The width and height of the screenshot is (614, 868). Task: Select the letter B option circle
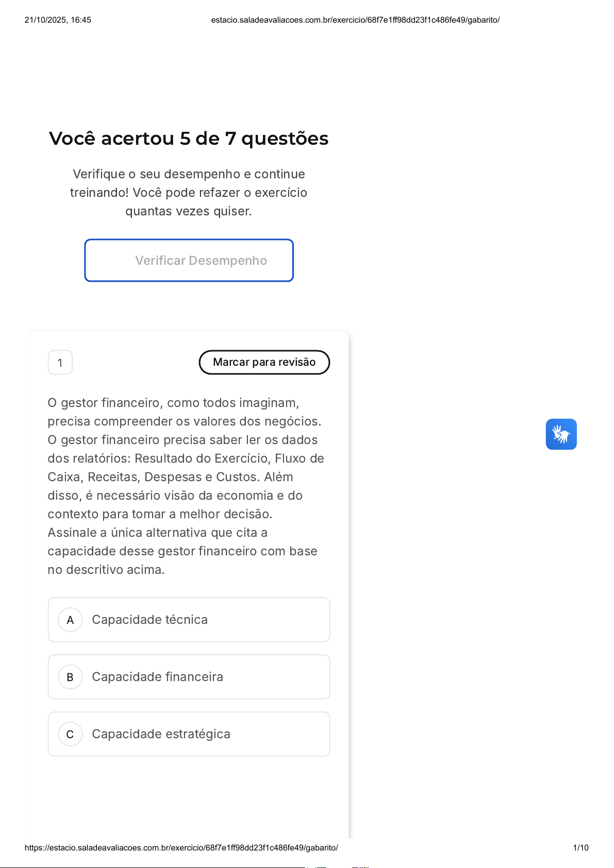pos(70,677)
